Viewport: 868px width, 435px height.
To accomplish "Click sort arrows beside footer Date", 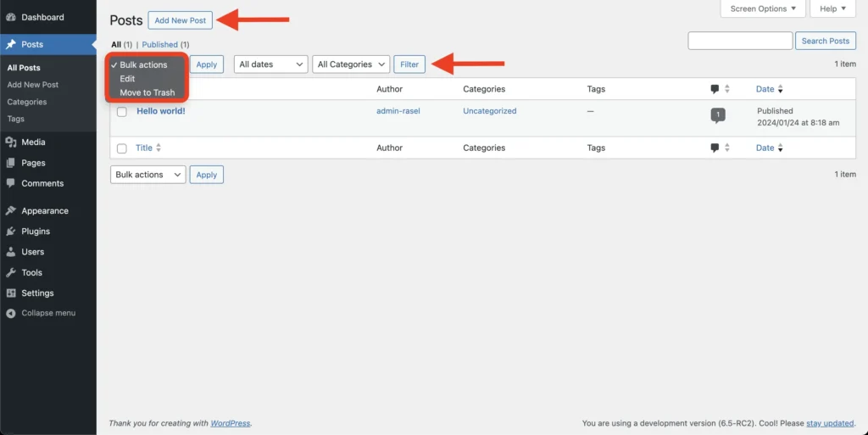I will 780,148.
